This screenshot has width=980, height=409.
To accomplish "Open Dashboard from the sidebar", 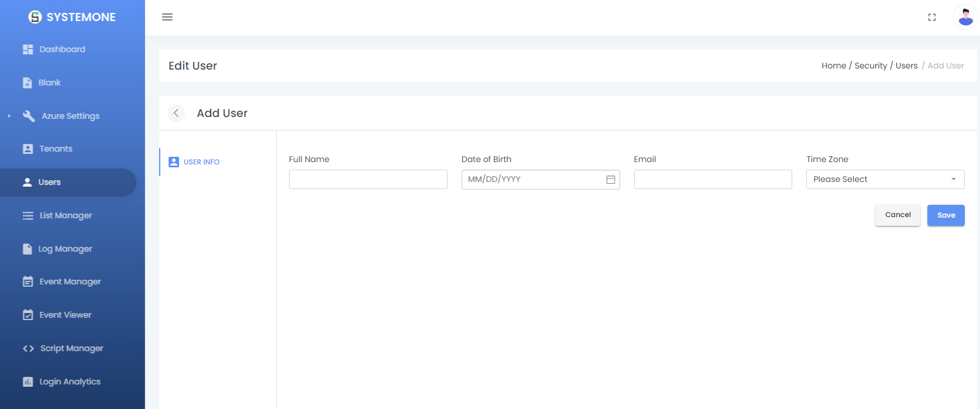I will coord(62,49).
